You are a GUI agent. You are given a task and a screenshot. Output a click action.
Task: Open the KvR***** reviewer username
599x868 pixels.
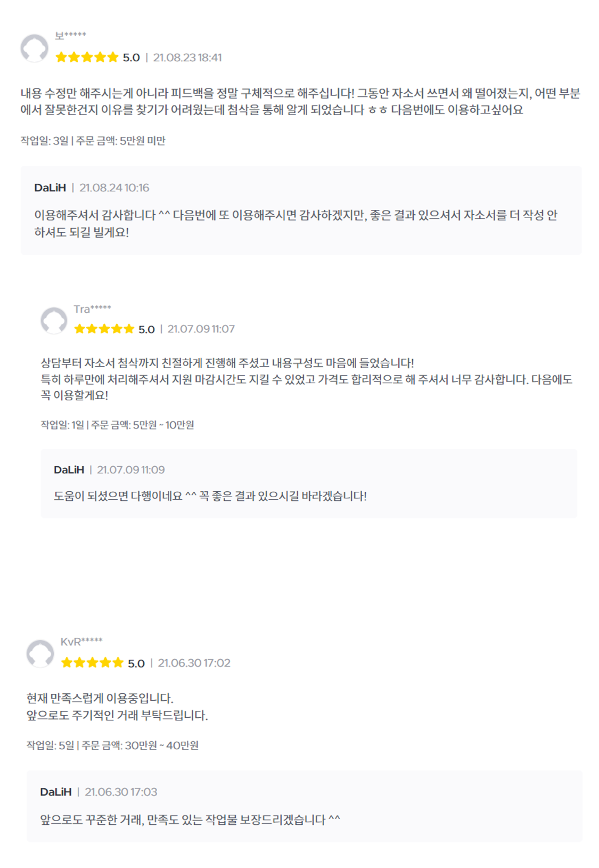[81, 642]
